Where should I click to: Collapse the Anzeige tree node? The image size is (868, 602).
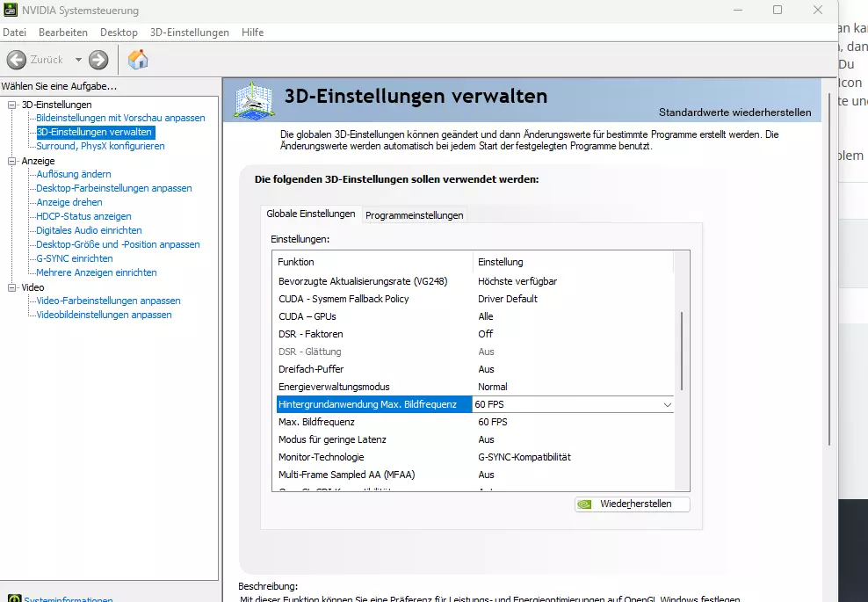coord(11,161)
